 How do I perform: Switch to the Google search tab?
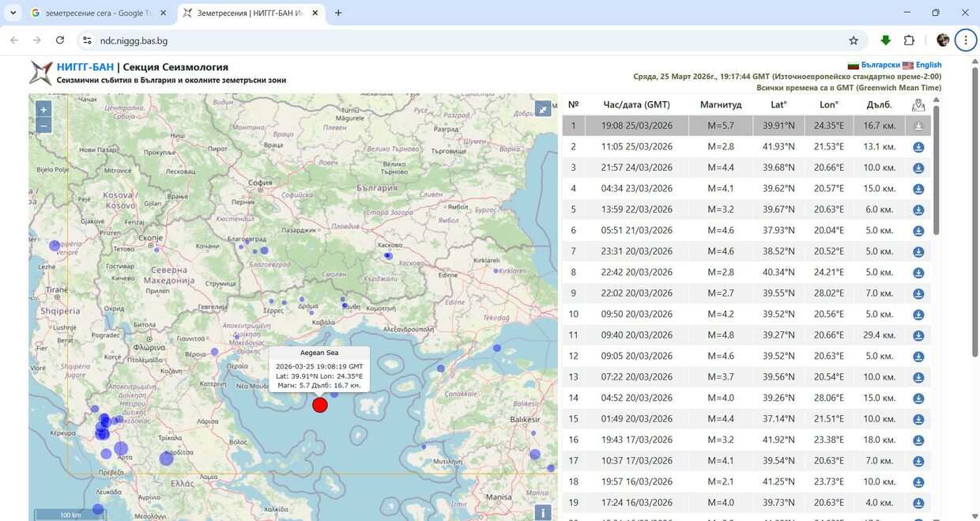click(x=95, y=13)
